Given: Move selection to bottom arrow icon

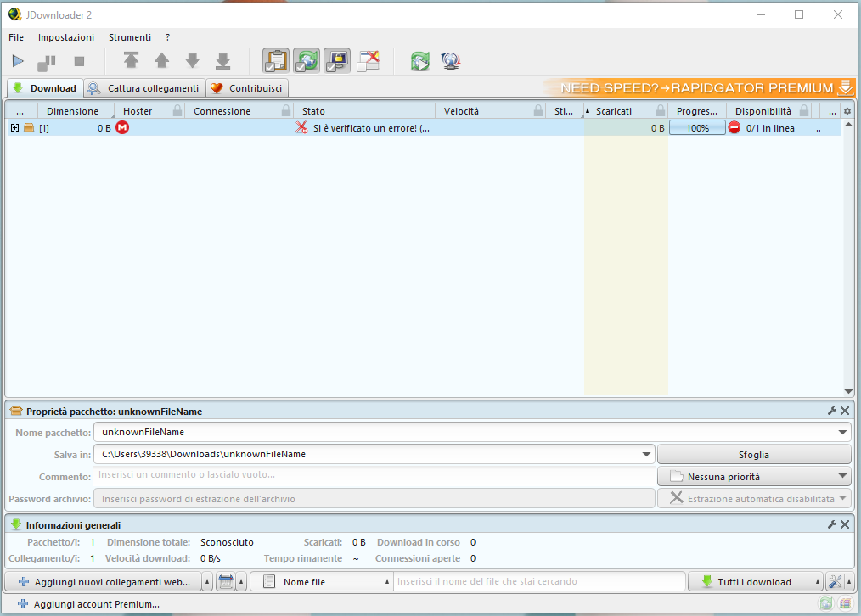Looking at the screenshot, I should (223, 61).
